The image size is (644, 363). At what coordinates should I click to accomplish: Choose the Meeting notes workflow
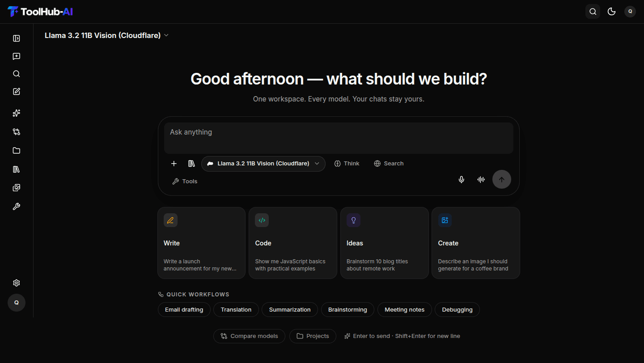click(x=405, y=310)
